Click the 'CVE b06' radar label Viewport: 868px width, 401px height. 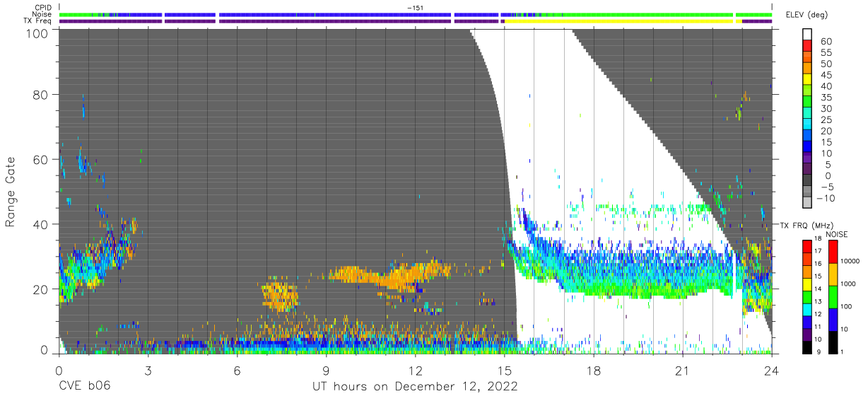pyautogui.click(x=84, y=386)
